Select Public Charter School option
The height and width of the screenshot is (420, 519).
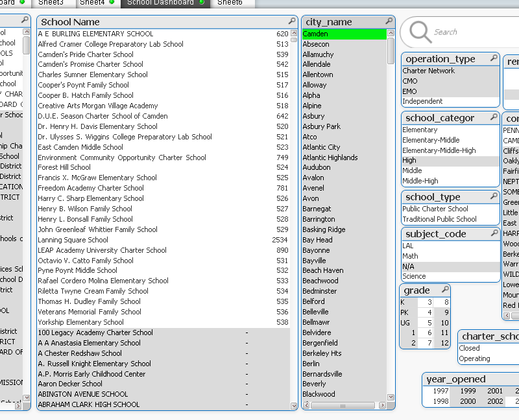tap(435, 209)
